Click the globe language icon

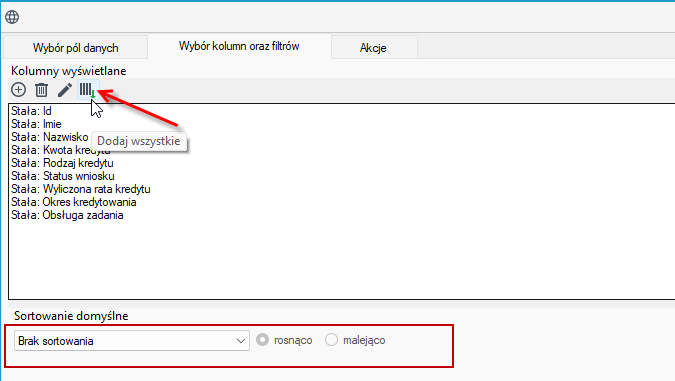[12, 17]
